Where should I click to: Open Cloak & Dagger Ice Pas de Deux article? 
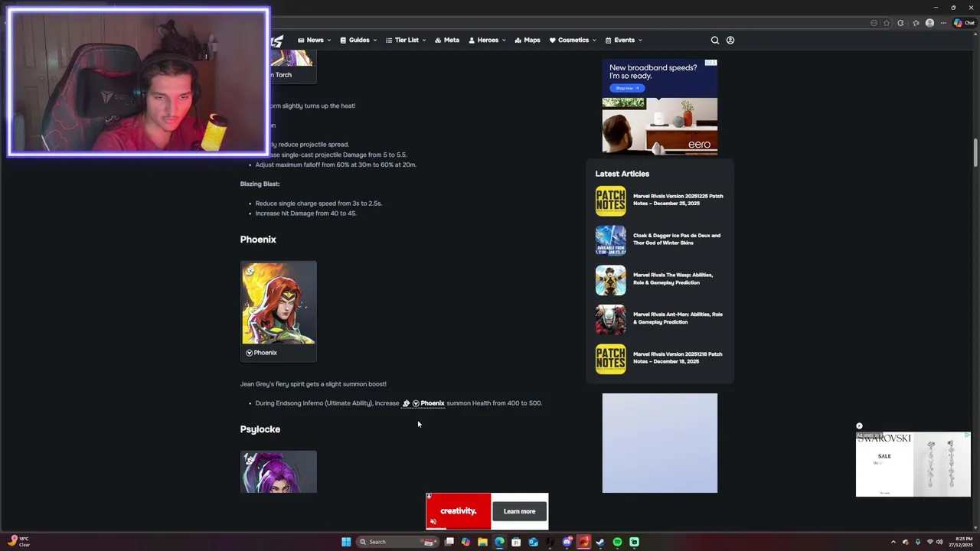click(x=677, y=239)
